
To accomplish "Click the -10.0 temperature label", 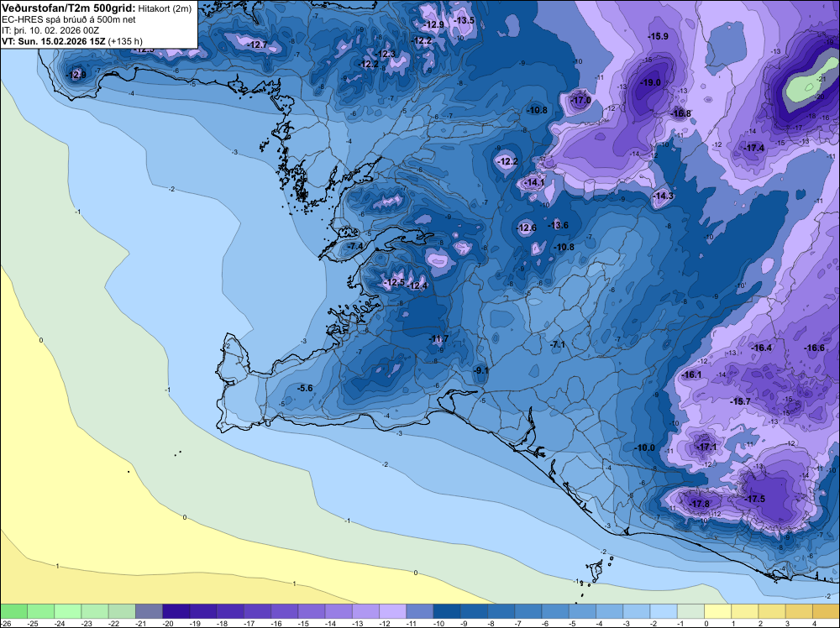I will pyautogui.click(x=645, y=447).
